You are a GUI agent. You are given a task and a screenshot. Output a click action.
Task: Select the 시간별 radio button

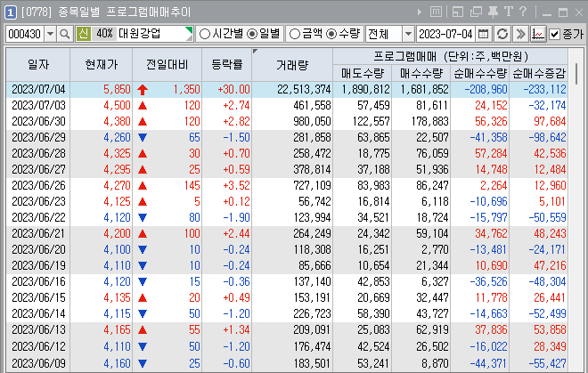pos(205,34)
